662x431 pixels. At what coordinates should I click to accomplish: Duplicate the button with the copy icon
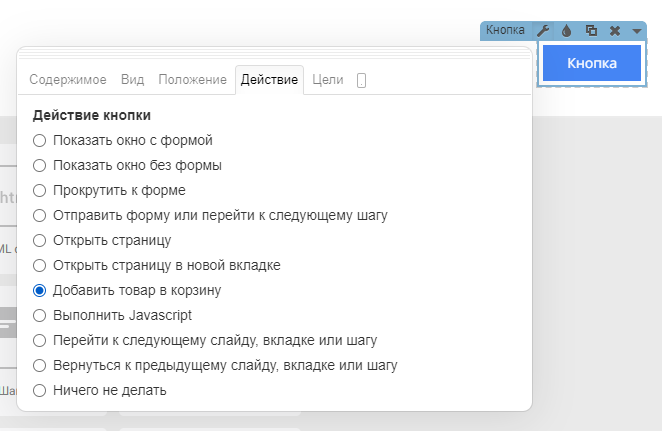591,31
